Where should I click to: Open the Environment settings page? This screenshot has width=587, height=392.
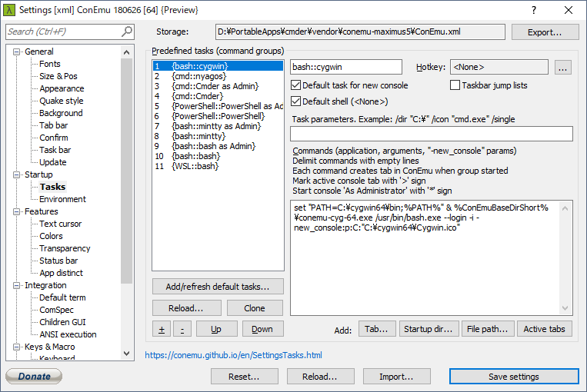click(62, 199)
